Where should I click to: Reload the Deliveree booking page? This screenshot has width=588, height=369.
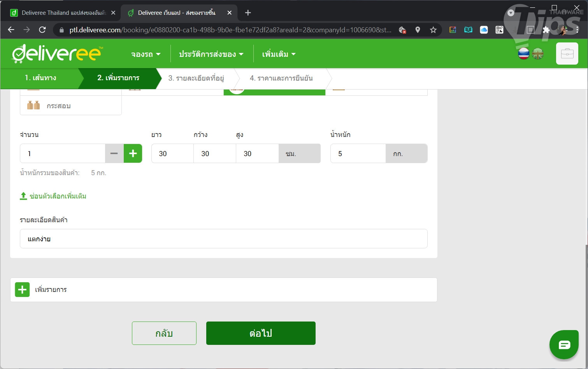42,30
